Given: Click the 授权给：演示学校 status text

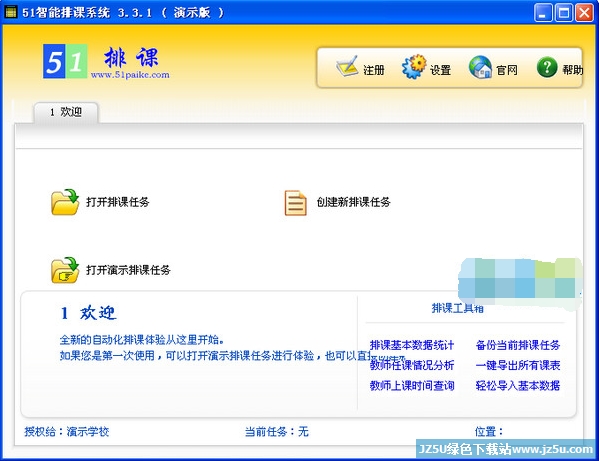Looking at the screenshot, I should (x=67, y=432).
